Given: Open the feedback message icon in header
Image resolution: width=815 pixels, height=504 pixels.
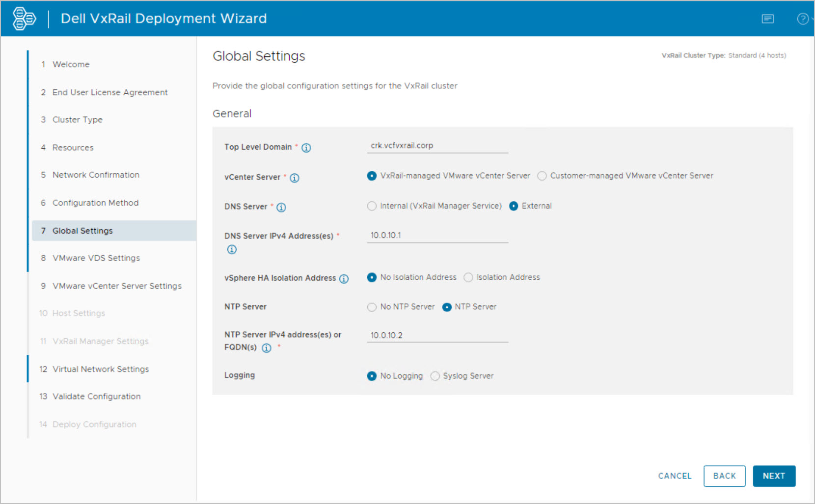Looking at the screenshot, I should click(767, 19).
